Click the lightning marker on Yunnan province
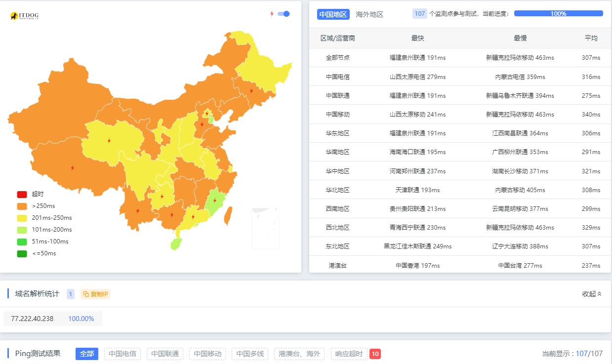Screen dimensions: 612x364 tap(138, 211)
